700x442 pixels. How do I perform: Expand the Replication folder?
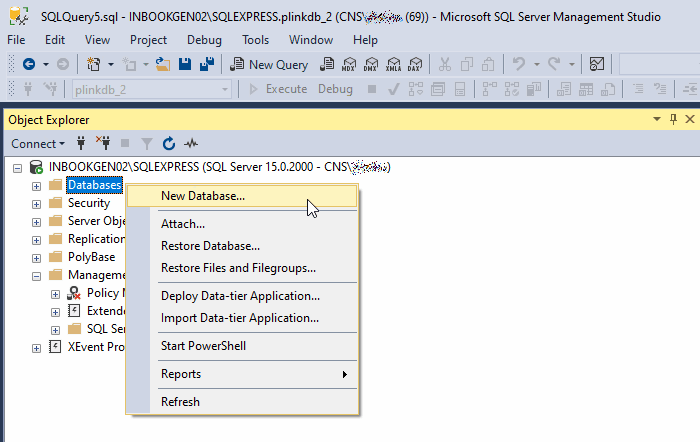36,240
